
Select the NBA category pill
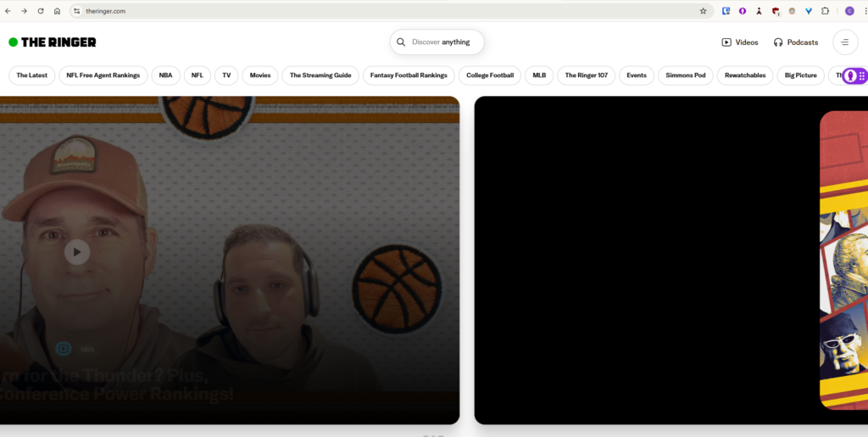[x=165, y=76]
